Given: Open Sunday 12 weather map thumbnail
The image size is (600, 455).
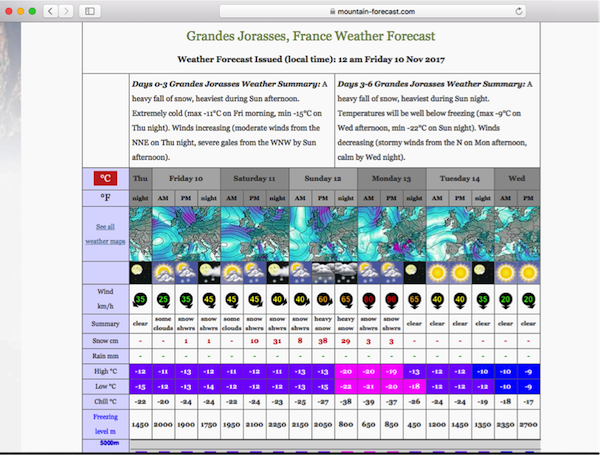Looking at the screenshot, I should tap(323, 234).
